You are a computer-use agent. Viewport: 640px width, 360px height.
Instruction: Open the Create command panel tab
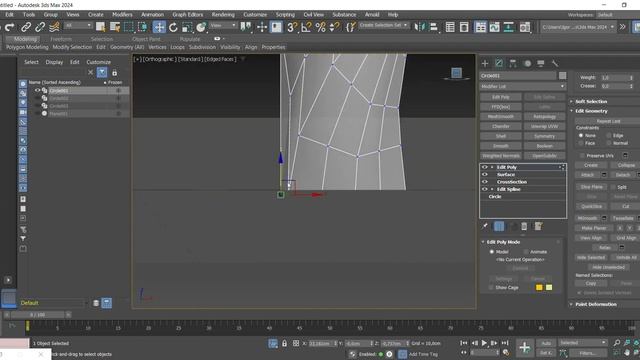[485, 63]
